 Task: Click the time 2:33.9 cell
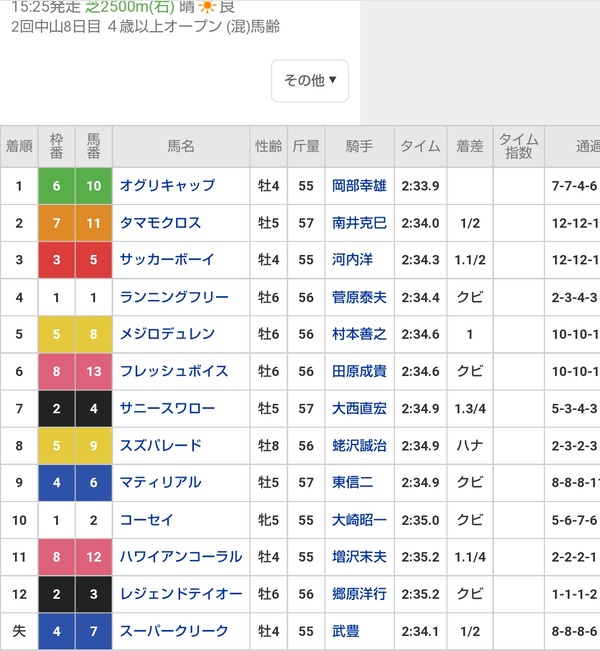pyautogui.click(x=421, y=186)
